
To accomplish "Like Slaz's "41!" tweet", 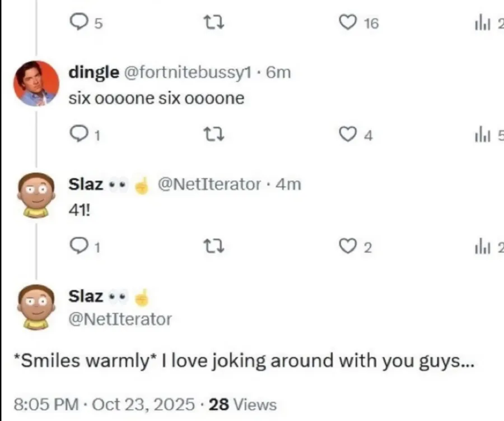I will [x=348, y=247].
